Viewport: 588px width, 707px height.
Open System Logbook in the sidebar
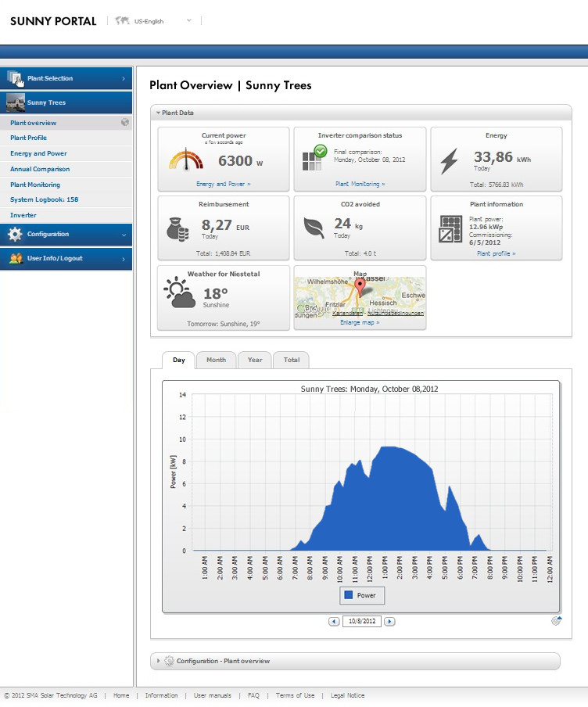(44, 200)
